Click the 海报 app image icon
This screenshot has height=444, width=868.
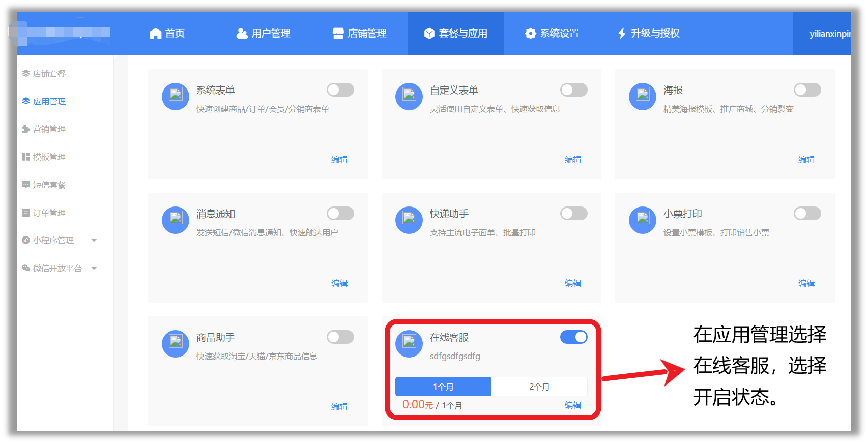click(643, 97)
